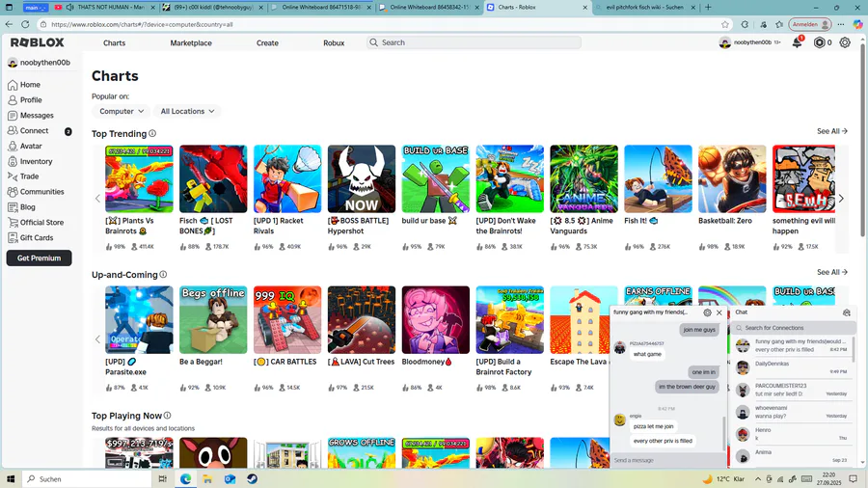Open the build ur base thumbnail
868x488 pixels.
click(436, 178)
